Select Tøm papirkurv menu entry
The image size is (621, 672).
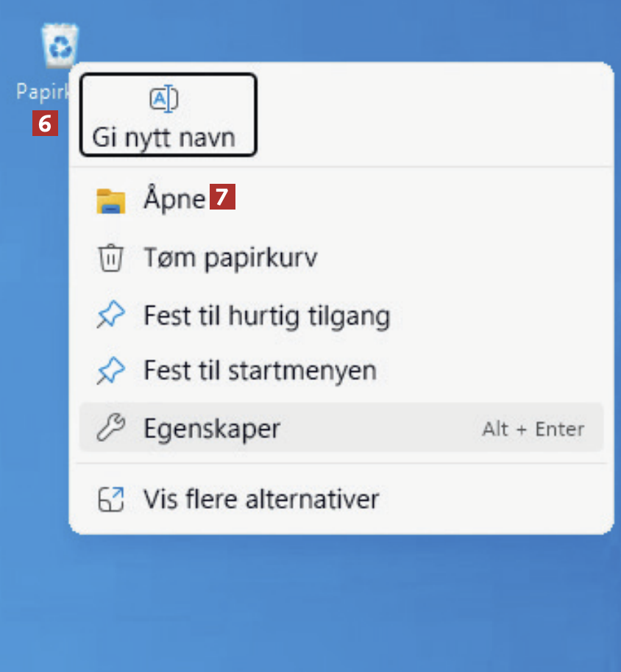pyautogui.click(x=341, y=257)
